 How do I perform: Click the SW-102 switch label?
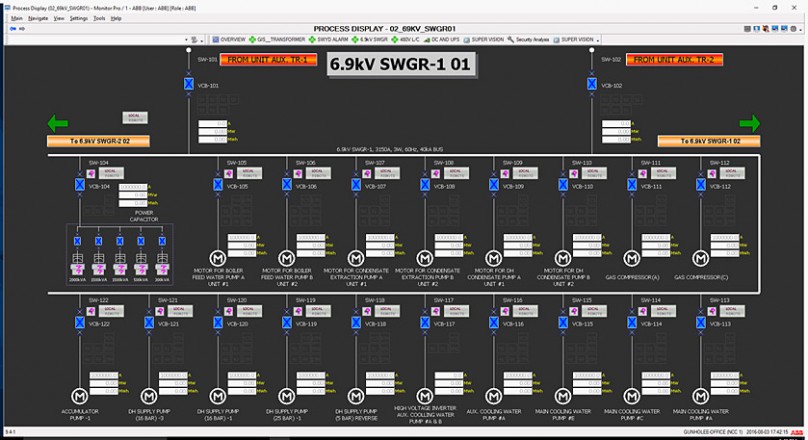coord(611,60)
